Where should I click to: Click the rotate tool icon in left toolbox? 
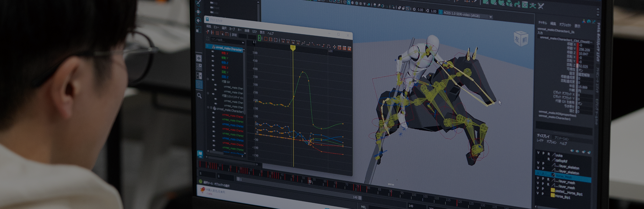click(198, 20)
